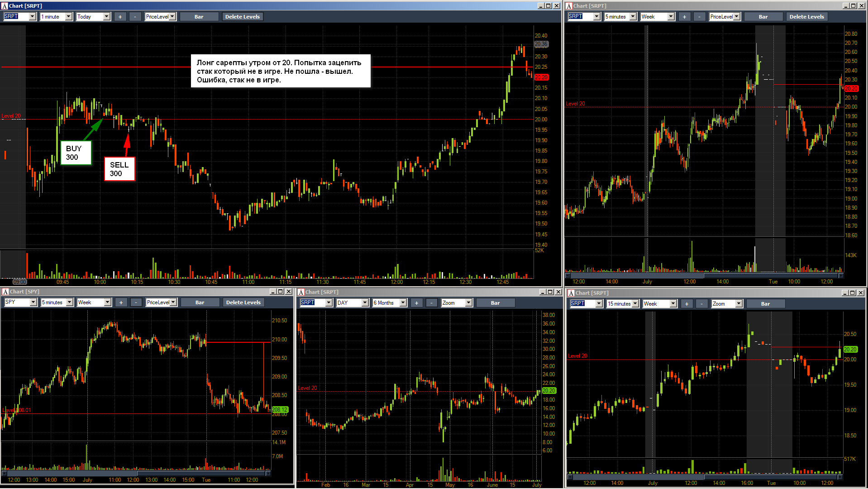868x489 pixels.
Task: Click the SELL 300 annotation box
Action: click(119, 169)
